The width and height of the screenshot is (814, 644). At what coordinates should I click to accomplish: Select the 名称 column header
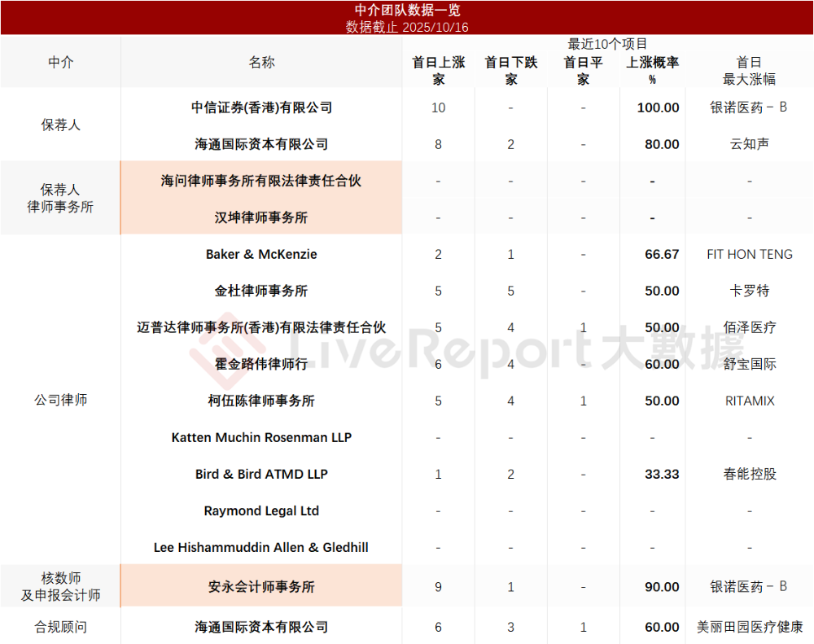click(261, 63)
